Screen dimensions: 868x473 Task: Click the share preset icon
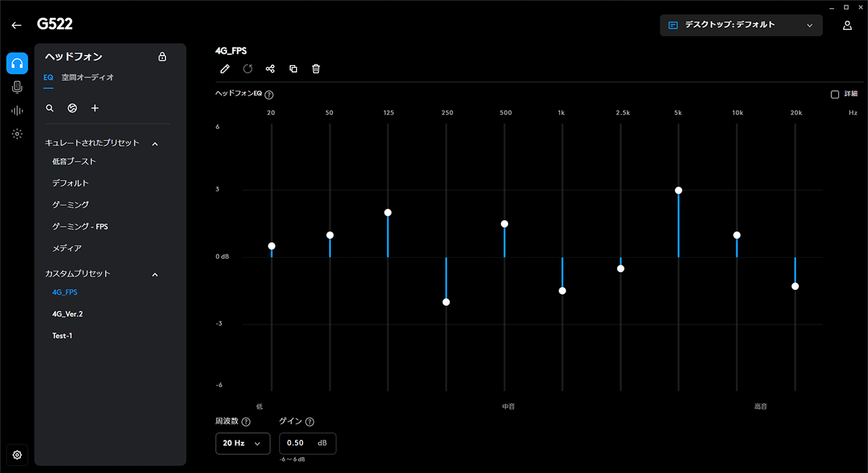pyautogui.click(x=270, y=69)
